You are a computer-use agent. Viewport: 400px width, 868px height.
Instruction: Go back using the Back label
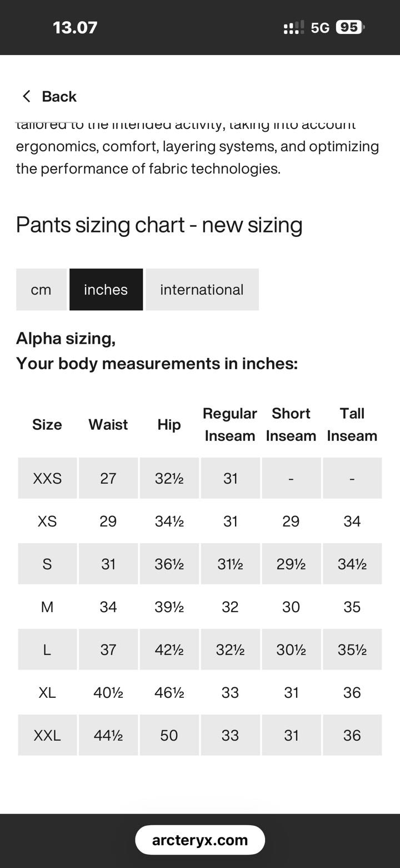(x=59, y=96)
